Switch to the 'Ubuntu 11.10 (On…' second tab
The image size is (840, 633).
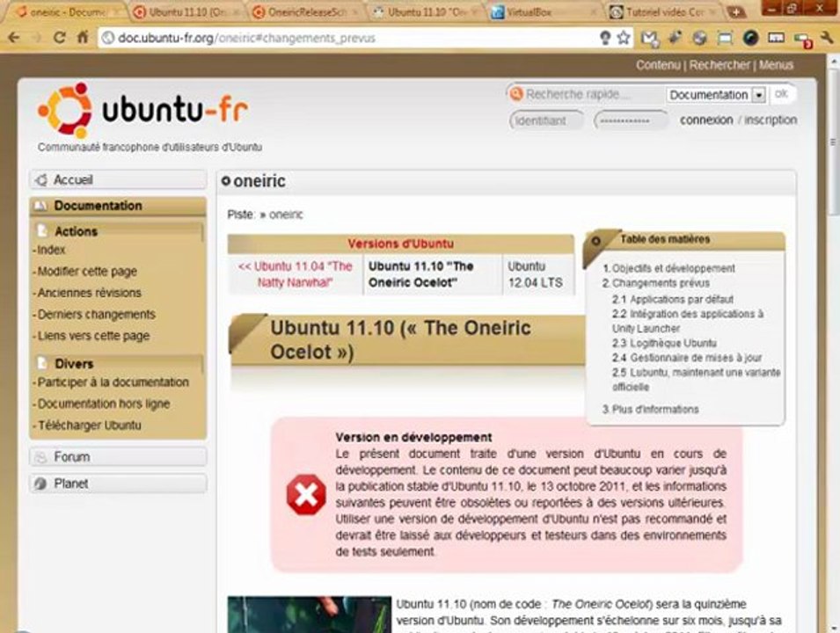185,11
